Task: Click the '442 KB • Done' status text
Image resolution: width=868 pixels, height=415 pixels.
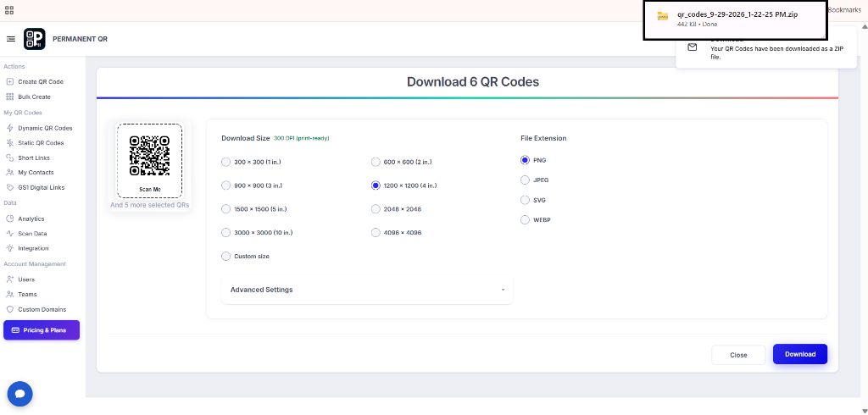Action: [697, 25]
